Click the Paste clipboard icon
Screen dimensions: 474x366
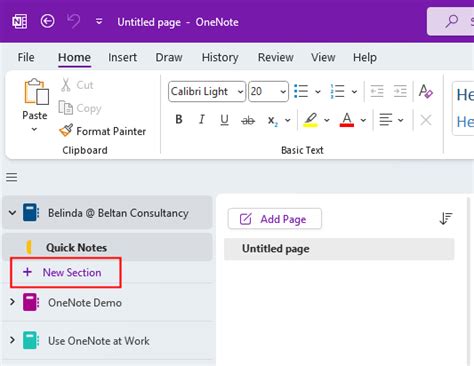pyautogui.click(x=36, y=91)
